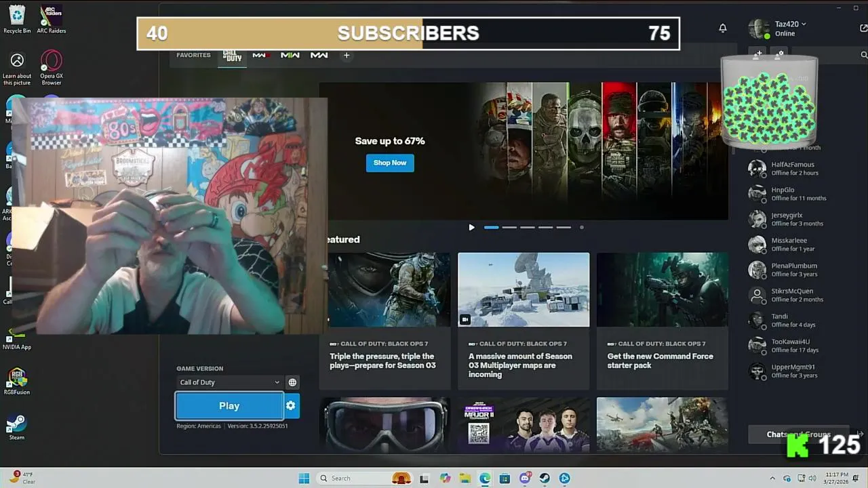
Task: Open Task View in the taskbar
Action: point(425,478)
